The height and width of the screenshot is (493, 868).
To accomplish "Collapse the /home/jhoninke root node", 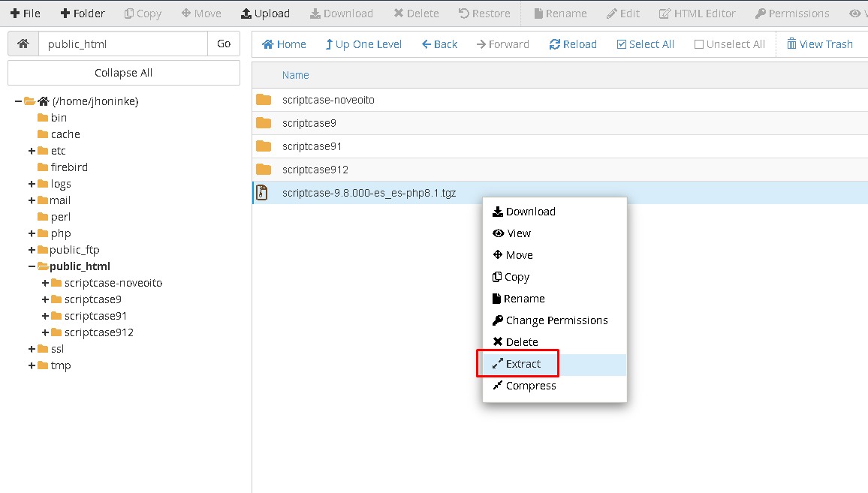I will (18, 101).
